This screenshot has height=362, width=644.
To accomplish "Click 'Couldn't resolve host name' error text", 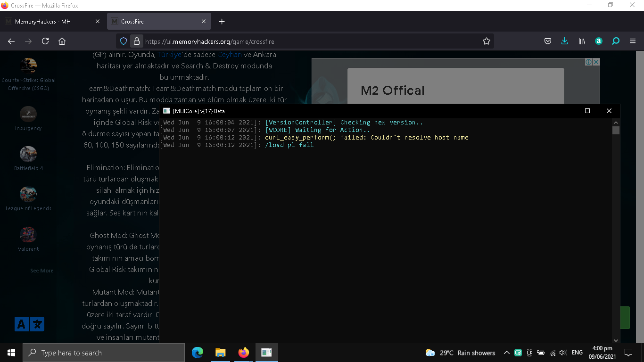I will tap(420, 138).
